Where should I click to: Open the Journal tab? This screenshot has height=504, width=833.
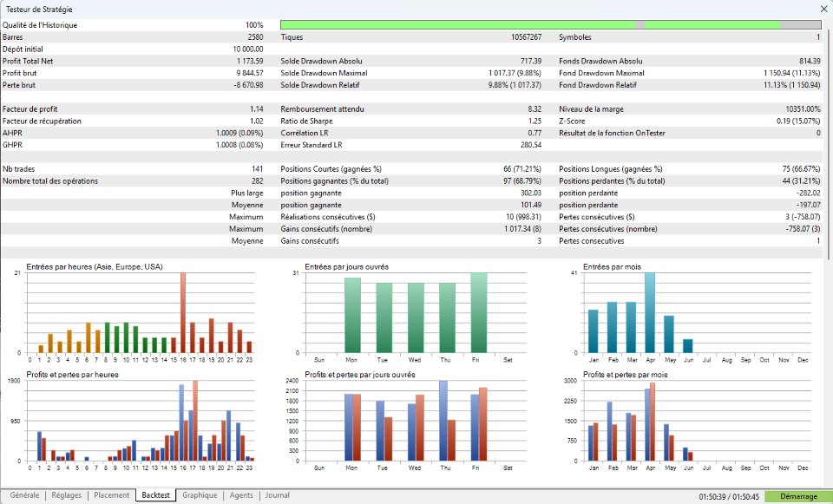pyautogui.click(x=278, y=495)
